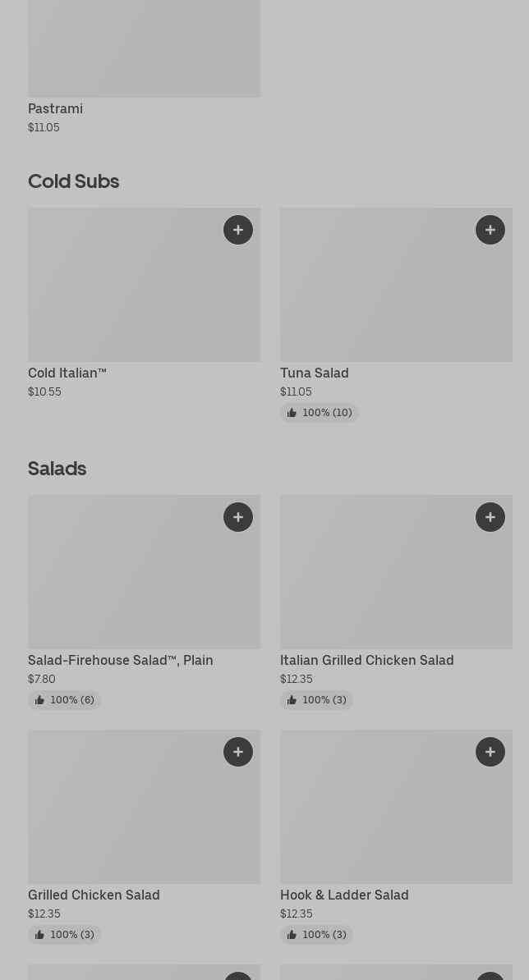Open the Pastrami item name

(x=55, y=108)
